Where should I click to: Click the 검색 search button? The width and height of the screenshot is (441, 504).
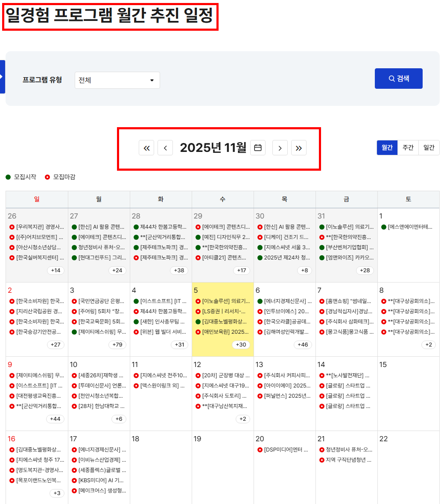pyautogui.click(x=399, y=79)
